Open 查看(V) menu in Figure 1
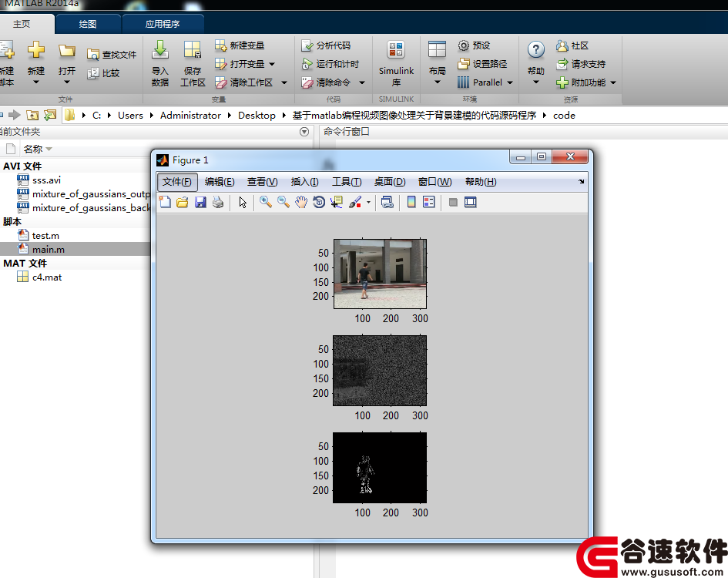 click(263, 182)
